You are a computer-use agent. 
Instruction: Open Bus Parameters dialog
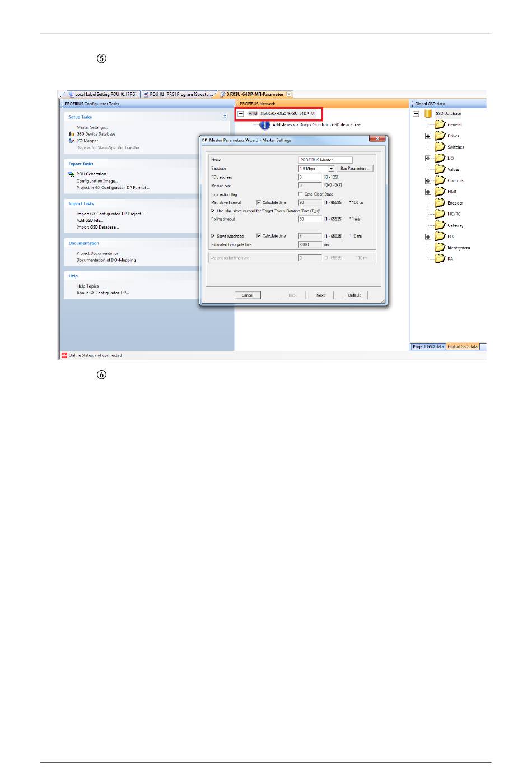[x=354, y=168]
